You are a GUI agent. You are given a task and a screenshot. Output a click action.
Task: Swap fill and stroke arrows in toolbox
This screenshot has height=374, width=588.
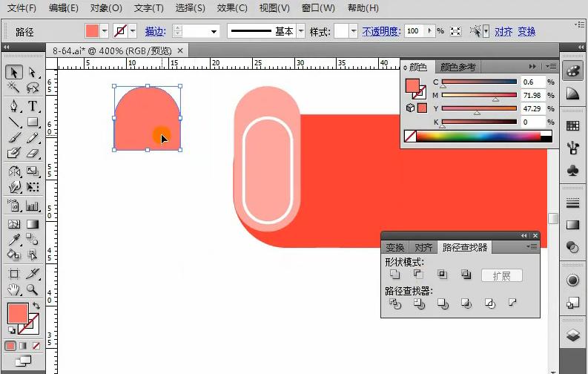[x=36, y=305]
